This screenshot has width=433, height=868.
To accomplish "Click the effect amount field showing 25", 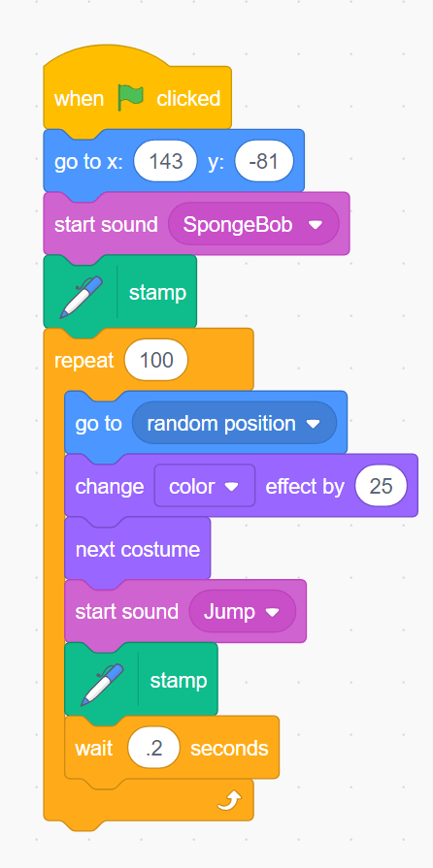I will coord(381,487).
